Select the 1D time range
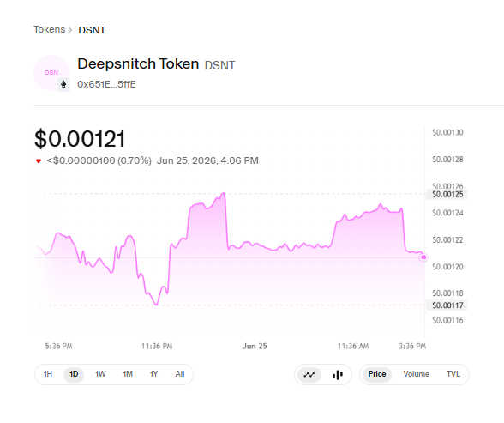Viewport: 504px width, 423px height. point(74,374)
